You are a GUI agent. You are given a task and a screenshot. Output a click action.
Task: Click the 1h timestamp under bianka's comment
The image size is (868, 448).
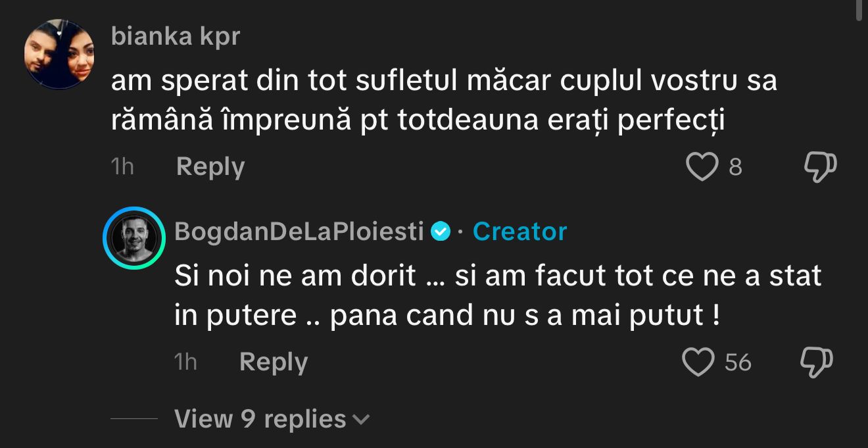tap(122, 167)
